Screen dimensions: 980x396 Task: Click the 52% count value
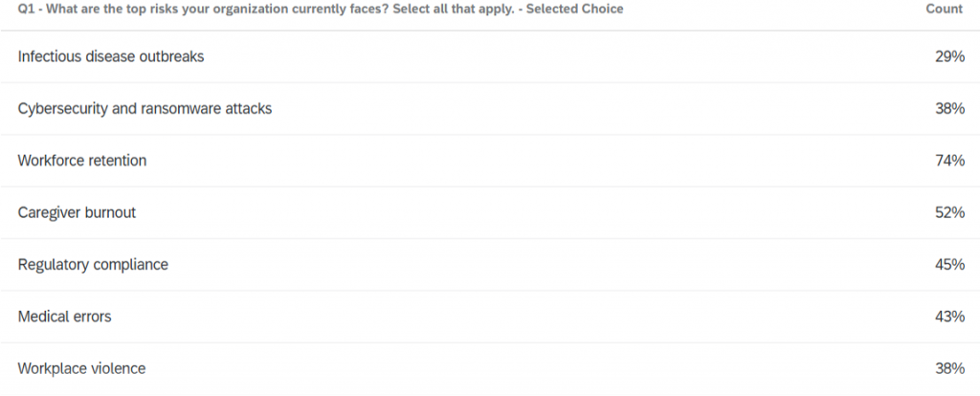(949, 213)
